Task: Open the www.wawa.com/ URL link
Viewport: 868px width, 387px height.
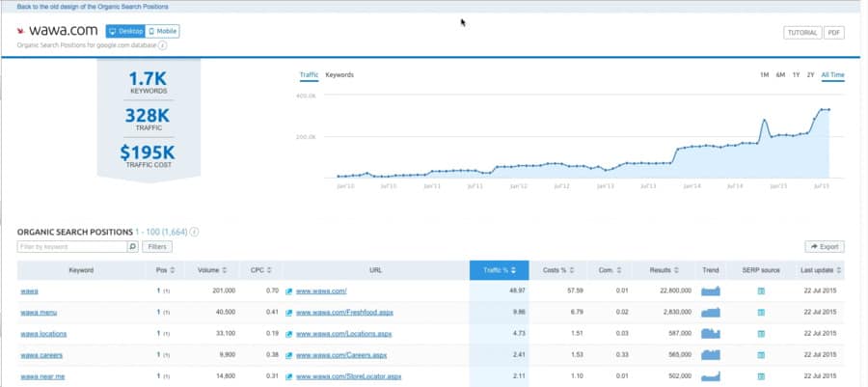Action: tap(321, 291)
